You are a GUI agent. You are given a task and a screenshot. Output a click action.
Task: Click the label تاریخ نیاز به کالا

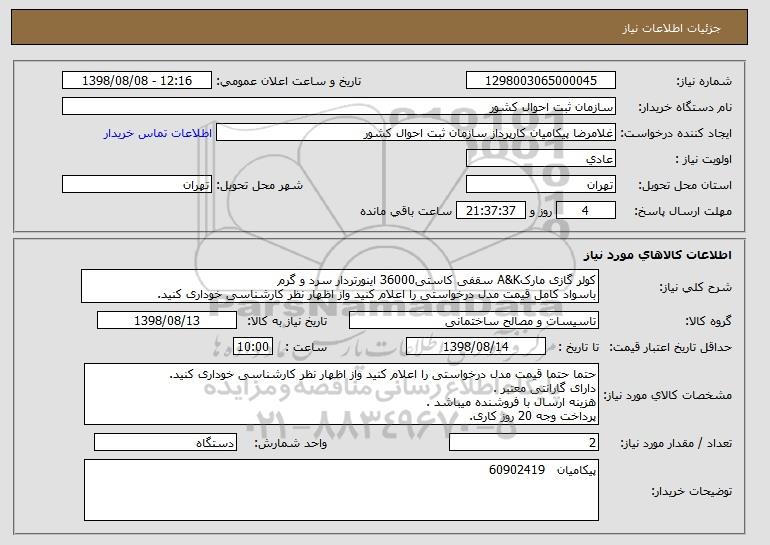click(x=287, y=321)
